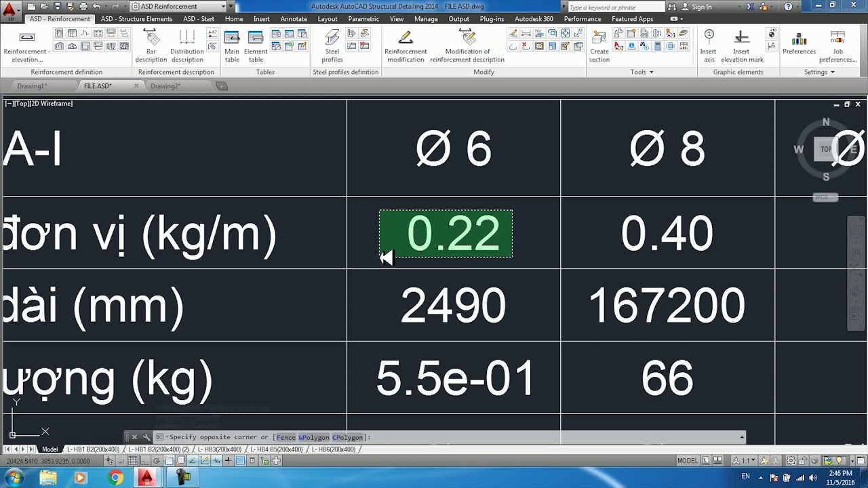Open the Windows Start button
This screenshot has width=868, height=488.
point(14,478)
